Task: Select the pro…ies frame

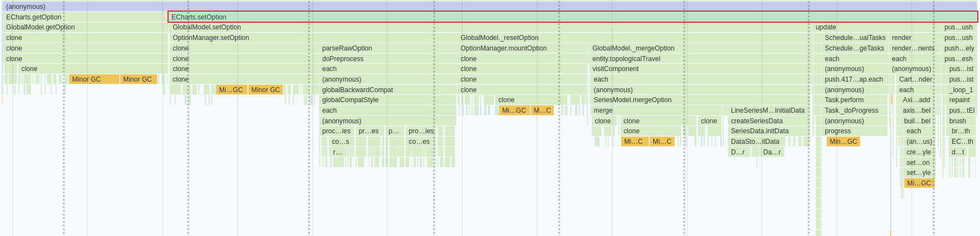Action: 421,131
